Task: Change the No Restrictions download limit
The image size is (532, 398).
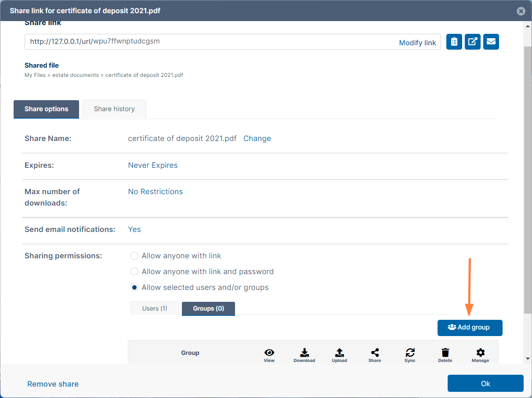Action: tap(156, 192)
